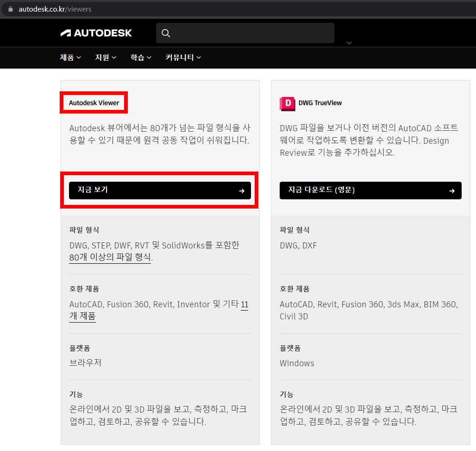The height and width of the screenshot is (451, 476).
Task: Click arrow icon on 지금 다운로드 button
Action: pos(452,191)
